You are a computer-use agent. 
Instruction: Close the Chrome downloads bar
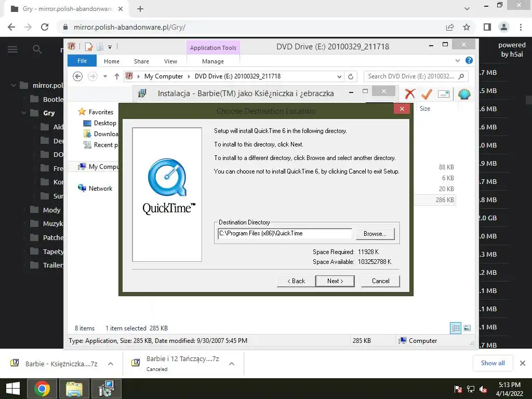(523, 363)
